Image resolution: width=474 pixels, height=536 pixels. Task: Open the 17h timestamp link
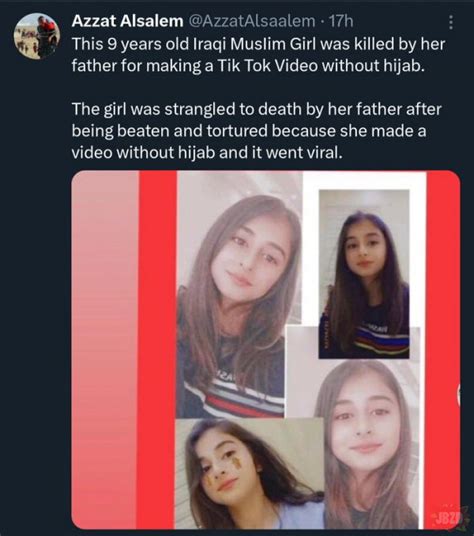(x=341, y=21)
